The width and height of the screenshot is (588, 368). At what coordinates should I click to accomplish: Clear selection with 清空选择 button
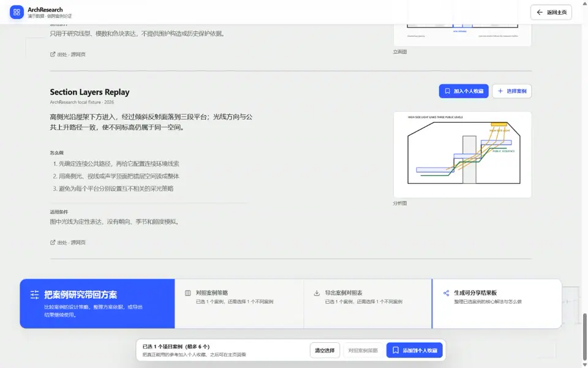pos(325,350)
